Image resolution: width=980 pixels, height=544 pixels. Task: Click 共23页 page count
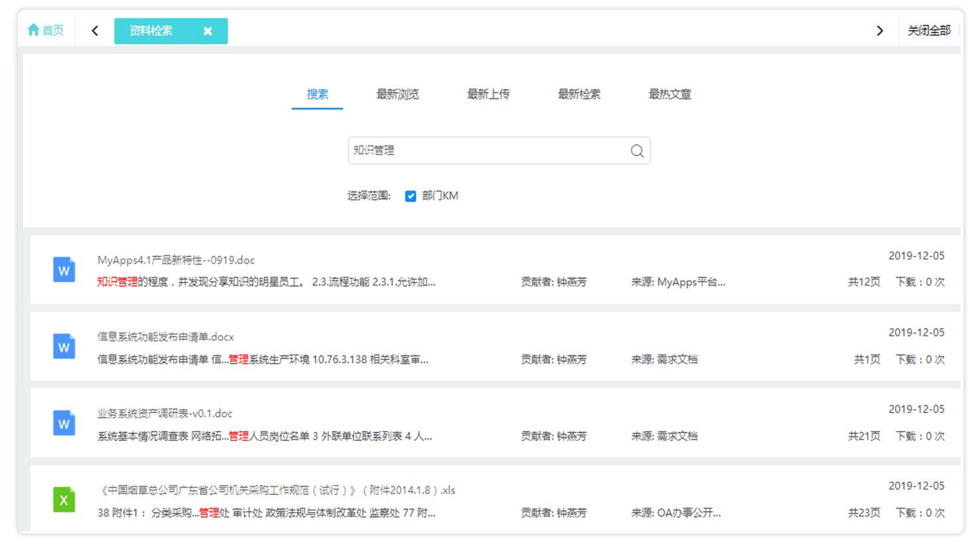click(864, 513)
